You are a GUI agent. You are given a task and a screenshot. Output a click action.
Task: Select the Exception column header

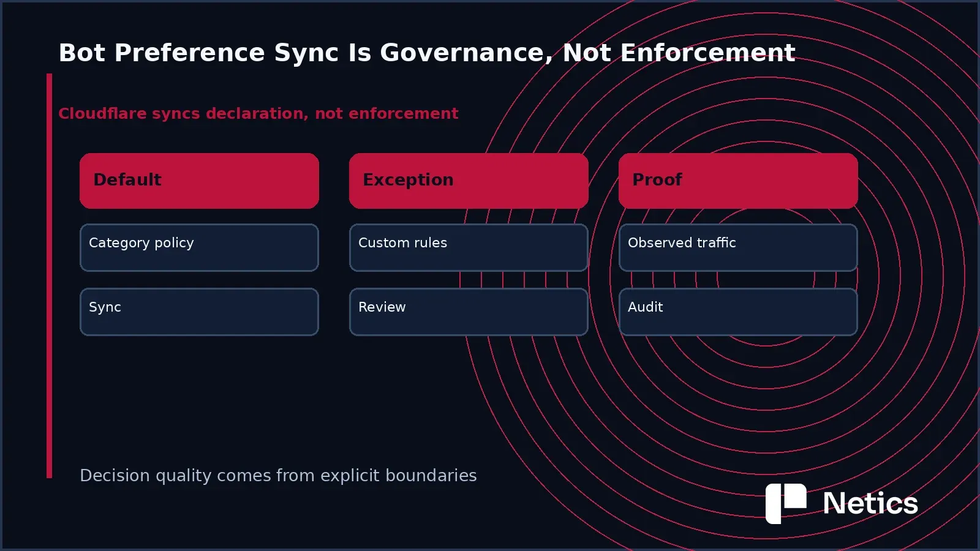click(x=469, y=181)
